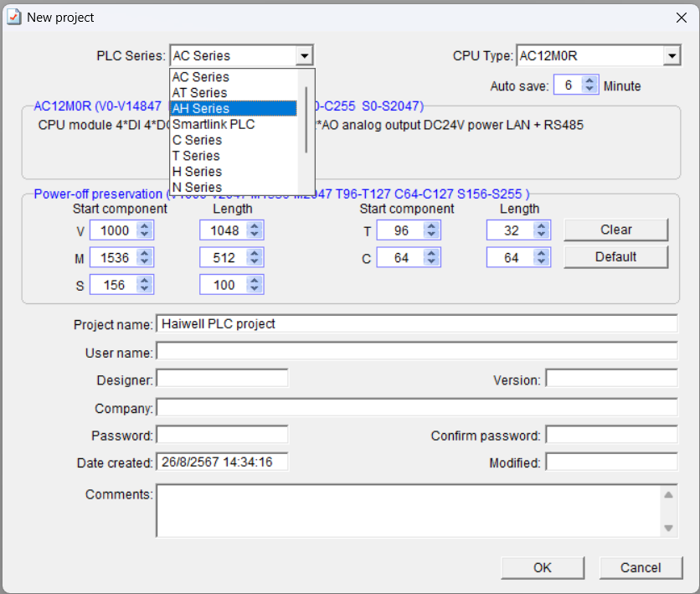The height and width of the screenshot is (594, 700).
Task: Click the PLC series list scrollbar
Action: click(306, 119)
